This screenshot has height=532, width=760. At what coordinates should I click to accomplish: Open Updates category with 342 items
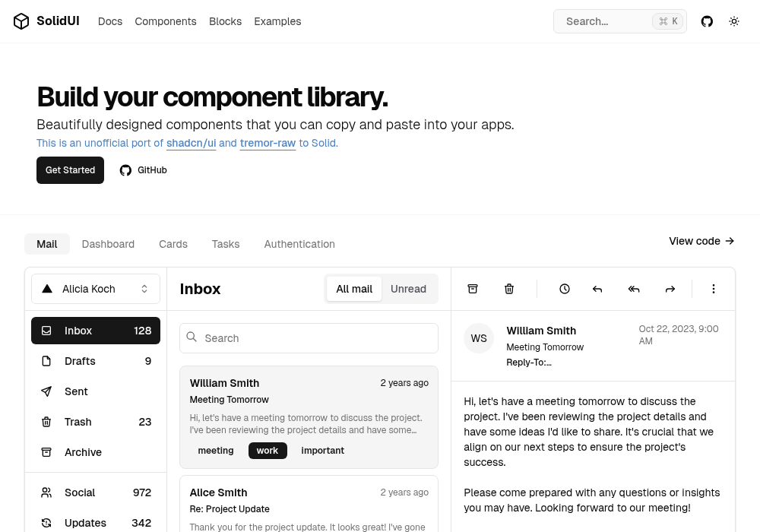pyautogui.click(x=96, y=523)
